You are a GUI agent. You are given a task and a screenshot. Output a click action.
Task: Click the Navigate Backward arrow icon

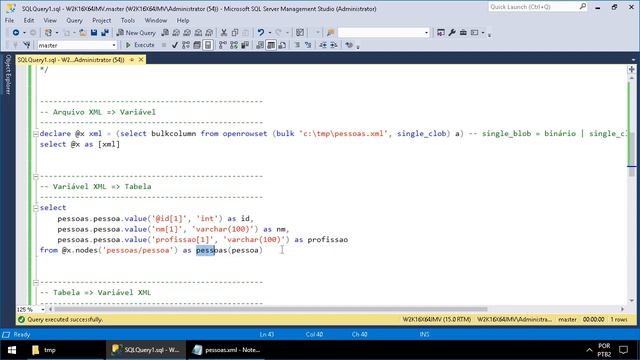[x=16, y=33]
